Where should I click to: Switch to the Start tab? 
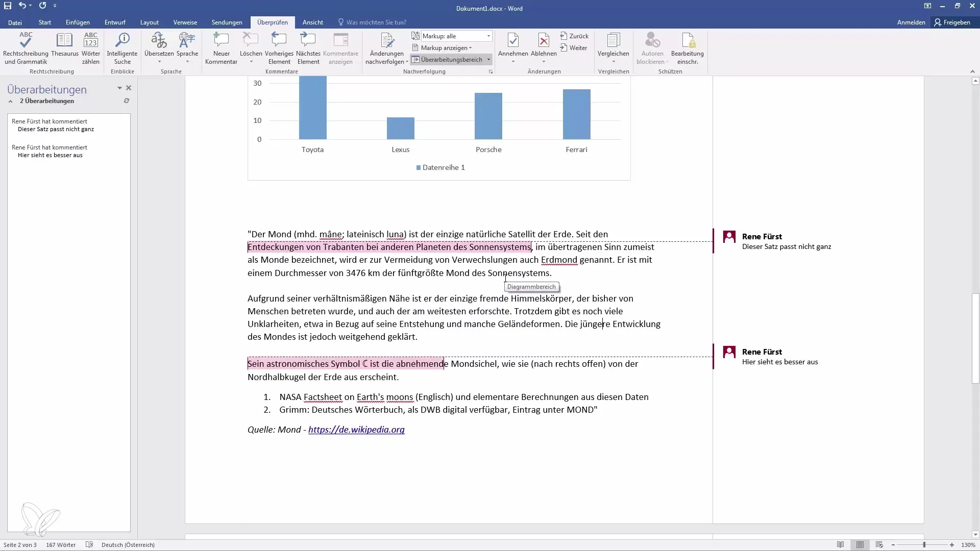[45, 22]
